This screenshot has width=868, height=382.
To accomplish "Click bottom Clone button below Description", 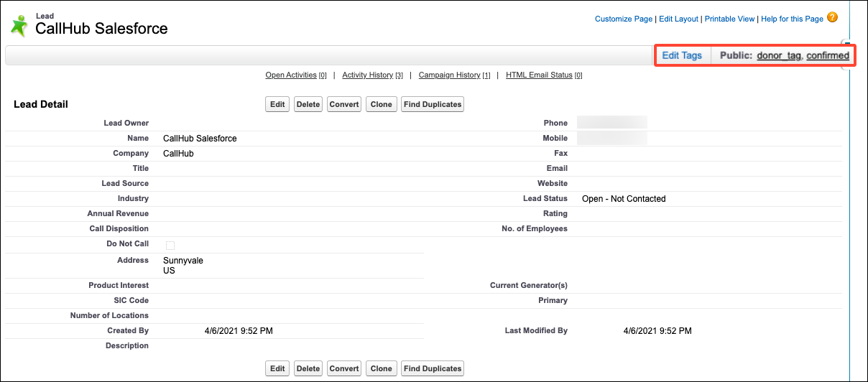I will 382,368.
